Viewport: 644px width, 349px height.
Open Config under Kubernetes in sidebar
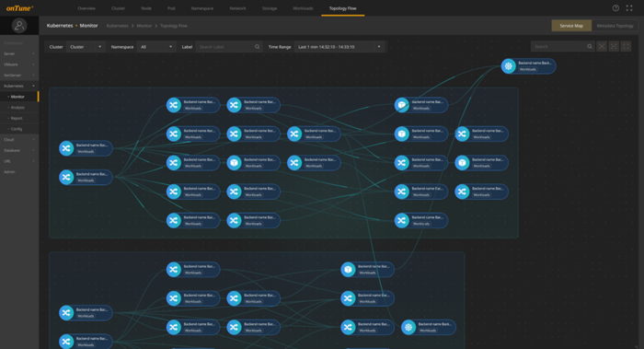(19, 129)
